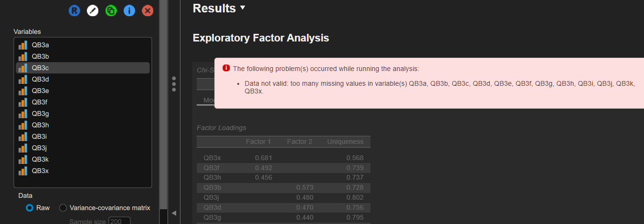Select variable QB3j in the list
Image resolution: width=644 pixels, height=224 pixels.
coord(41,148)
